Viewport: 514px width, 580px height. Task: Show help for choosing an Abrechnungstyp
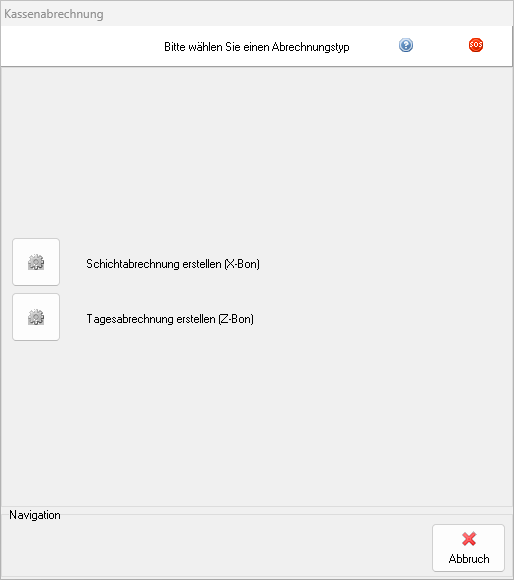click(x=406, y=45)
